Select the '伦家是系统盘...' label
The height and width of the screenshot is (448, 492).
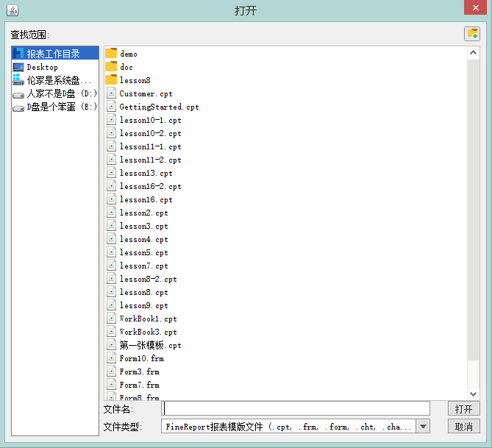tap(59, 80)
